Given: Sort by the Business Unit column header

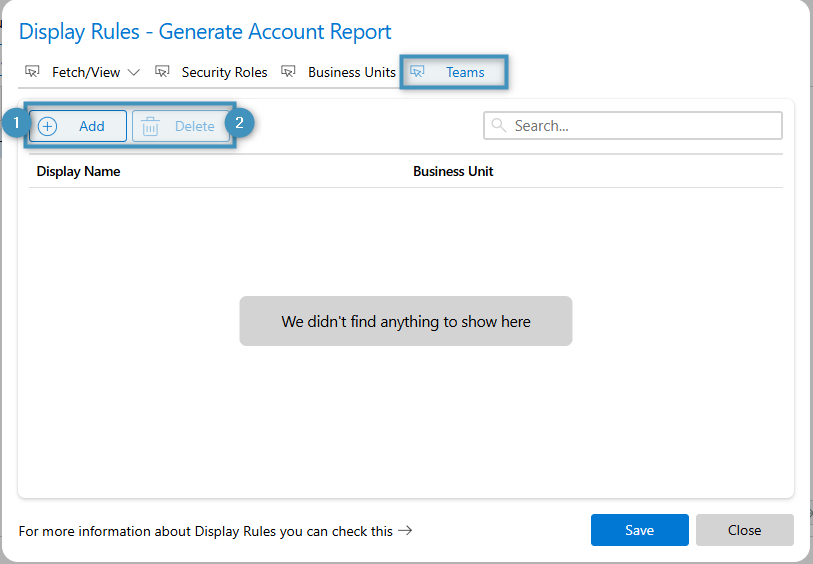Looking at the screenshot, I should pos(453,171).
